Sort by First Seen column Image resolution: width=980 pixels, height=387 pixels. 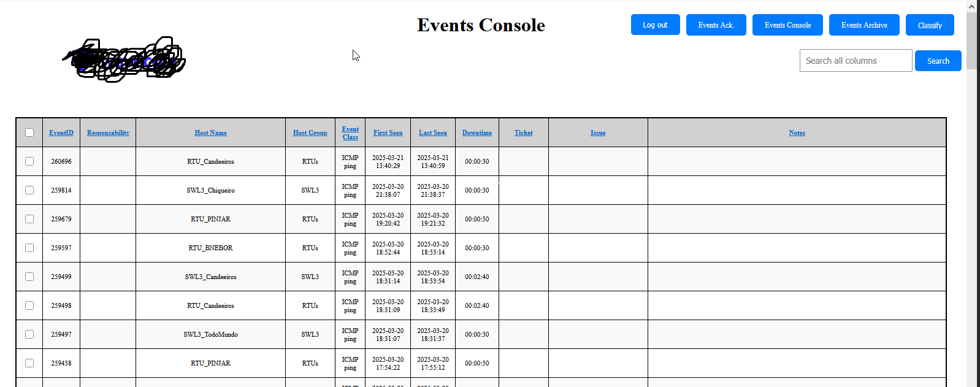pos(388,132)
